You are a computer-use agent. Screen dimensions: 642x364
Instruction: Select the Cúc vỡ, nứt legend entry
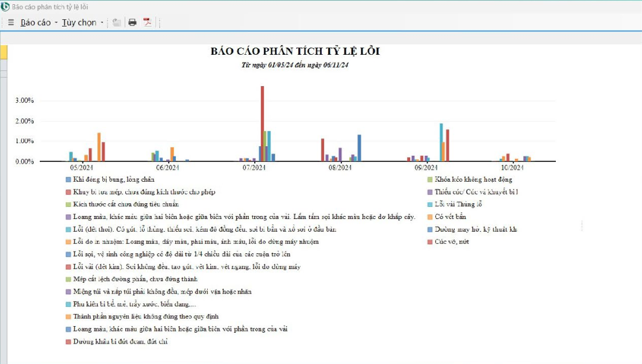(452, 242)
